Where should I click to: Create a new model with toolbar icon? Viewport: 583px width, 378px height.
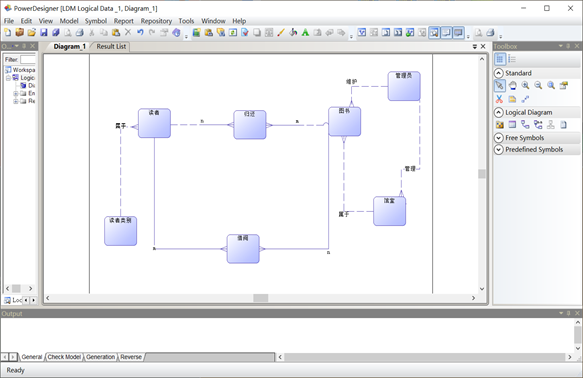pyautogui.click(x=7, y=33)
